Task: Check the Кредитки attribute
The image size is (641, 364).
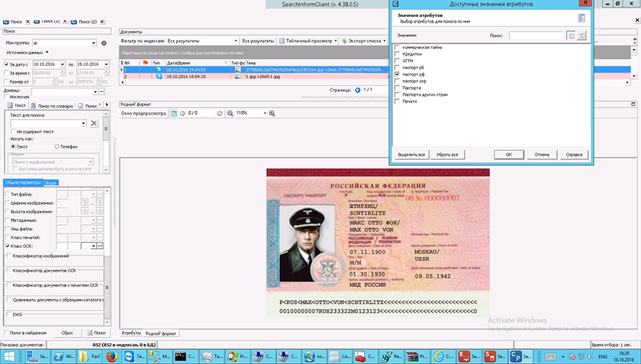Action: (x=397, y=54)
